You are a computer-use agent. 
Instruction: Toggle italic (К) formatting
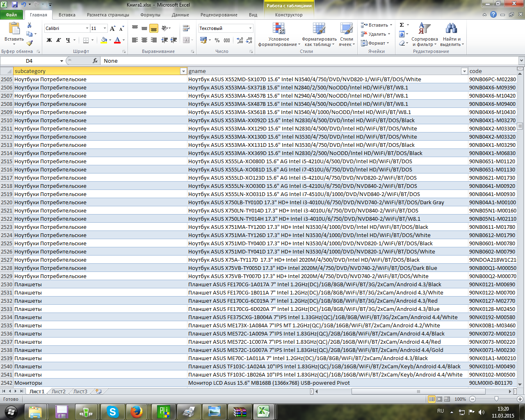click(59, 40)
